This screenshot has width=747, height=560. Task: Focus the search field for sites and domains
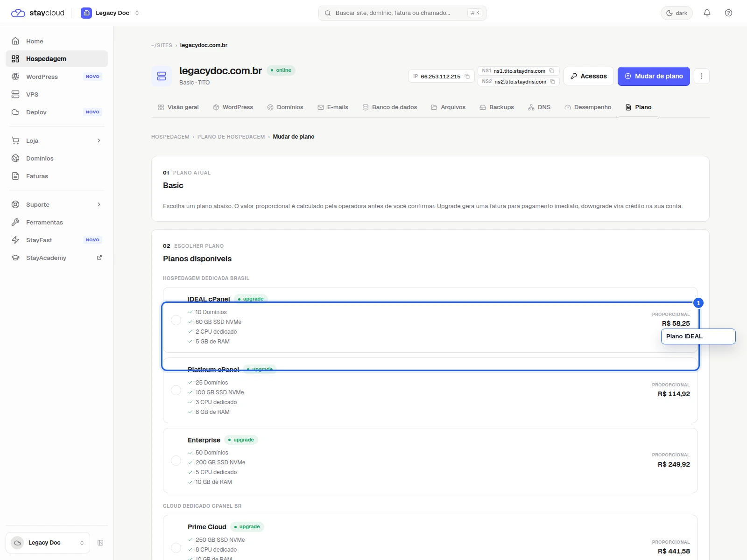click(402, 13)
